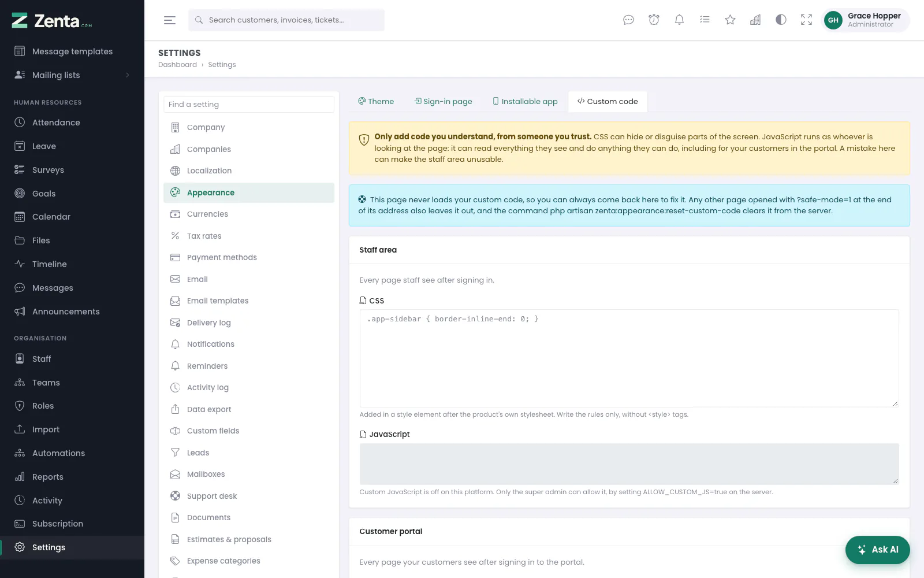This screenshot has width=924, height=578.
Task: Open Grace Hopper profile menu
Action: click(865, 20)
